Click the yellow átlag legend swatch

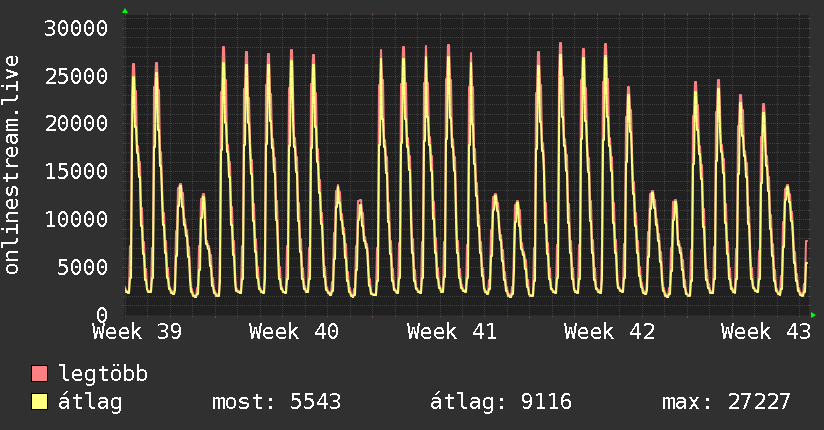[x=39, y=402]
